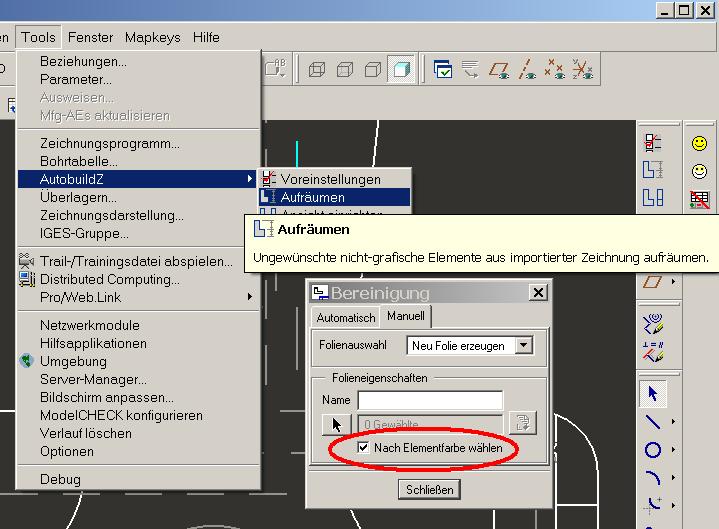719x529 pixels.
Task: Switch to the Automatisch tab
Action: pyautogui.click(x=345, y=318)
